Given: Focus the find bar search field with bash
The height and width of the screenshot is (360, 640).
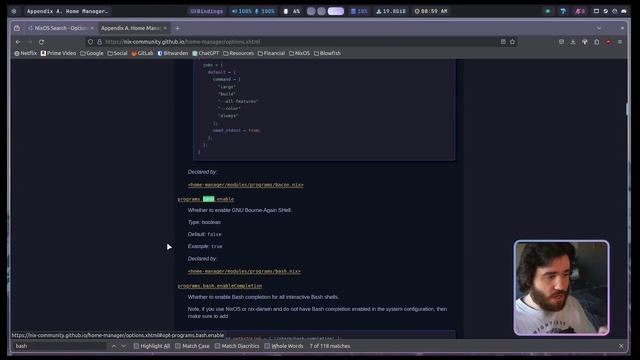Looking at the screenshot, I should pos(60,346).
